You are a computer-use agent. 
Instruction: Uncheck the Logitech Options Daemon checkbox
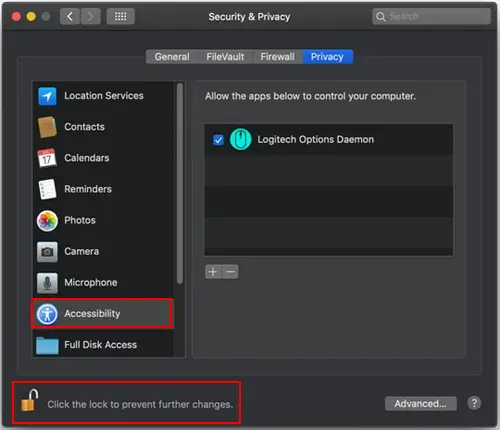pyautogui.click(x=218, y=140)
